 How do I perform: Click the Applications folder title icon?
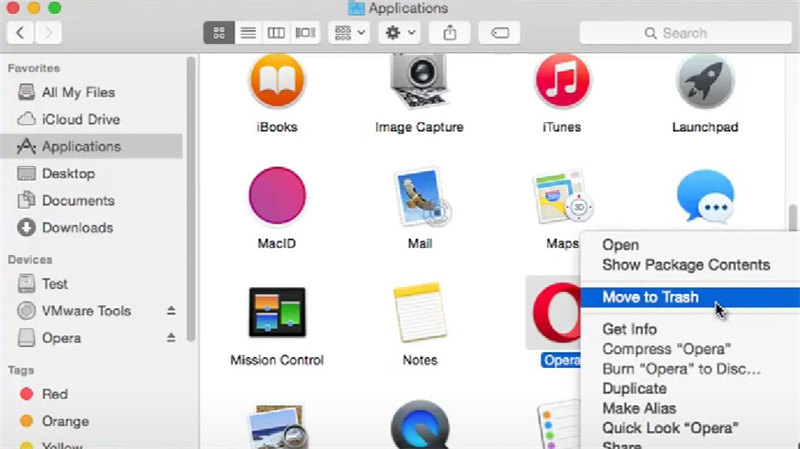tap(356, 8)
